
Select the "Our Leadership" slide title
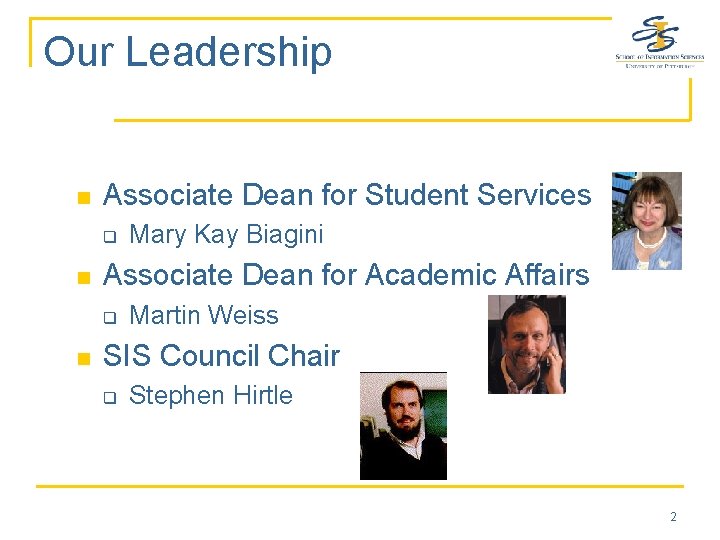coord(188,52)
